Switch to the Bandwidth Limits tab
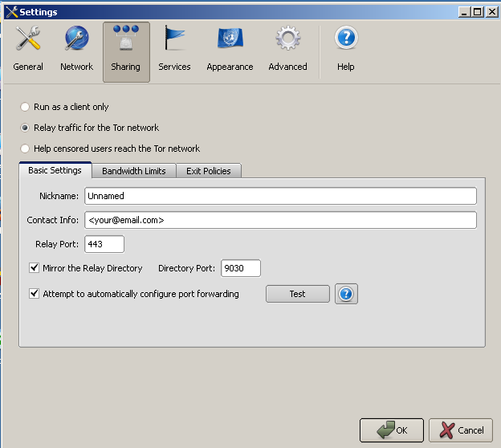Image resolution: width=501 pixels, height=448 pixels. click(x=134, y=171)
